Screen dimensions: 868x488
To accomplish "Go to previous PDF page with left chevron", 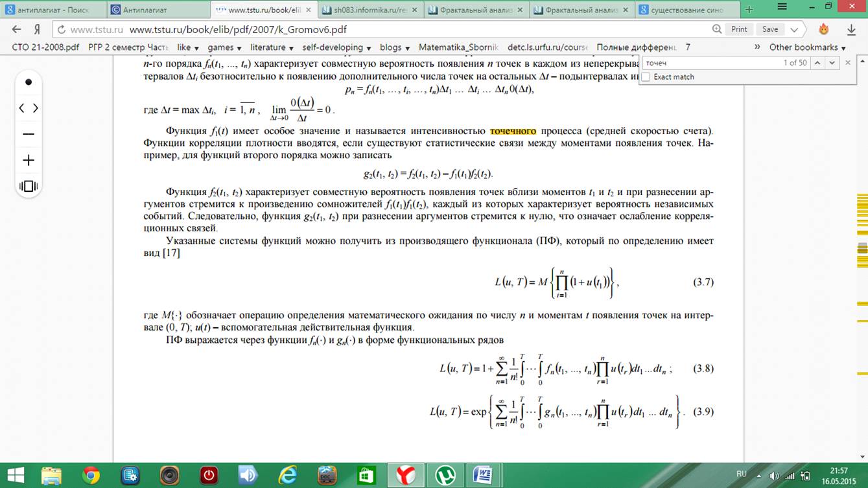I will (21, 108).
